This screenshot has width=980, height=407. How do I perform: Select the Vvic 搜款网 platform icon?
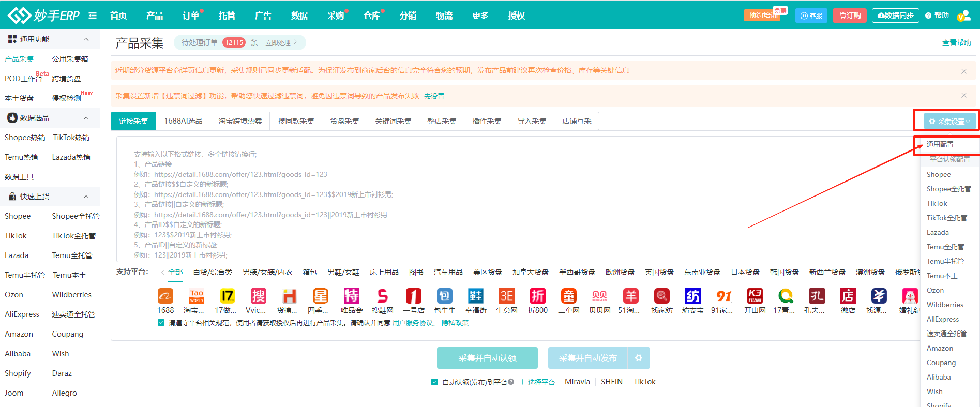pos(259,296)
